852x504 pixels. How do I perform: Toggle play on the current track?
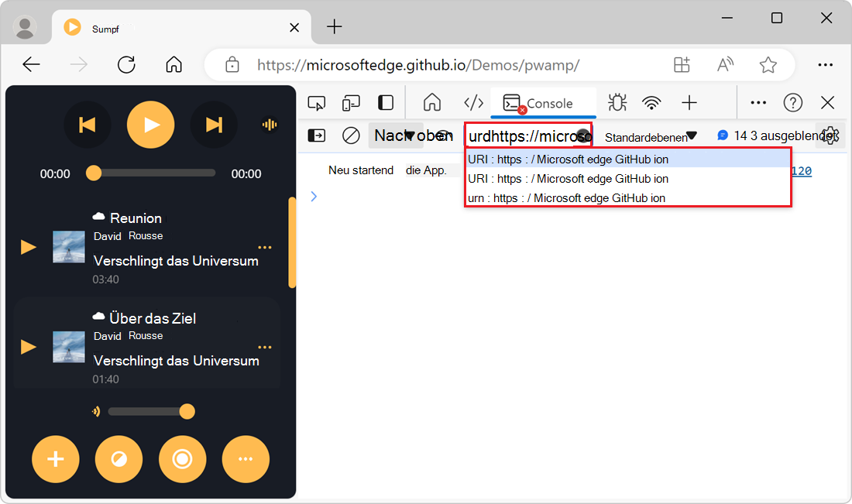[150, 124]
